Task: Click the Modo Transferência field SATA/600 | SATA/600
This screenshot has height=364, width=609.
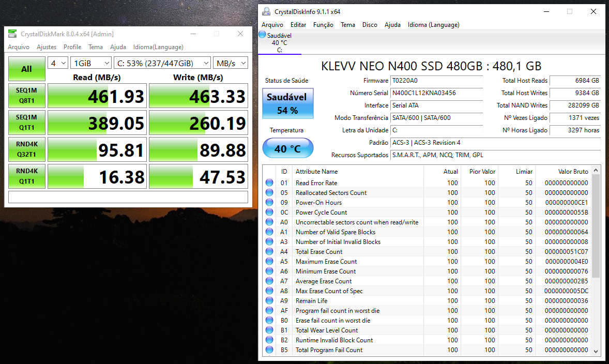Action: (436, 118)
